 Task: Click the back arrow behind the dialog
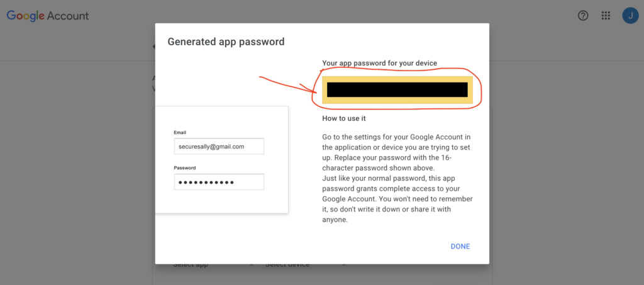click(154, 47)
